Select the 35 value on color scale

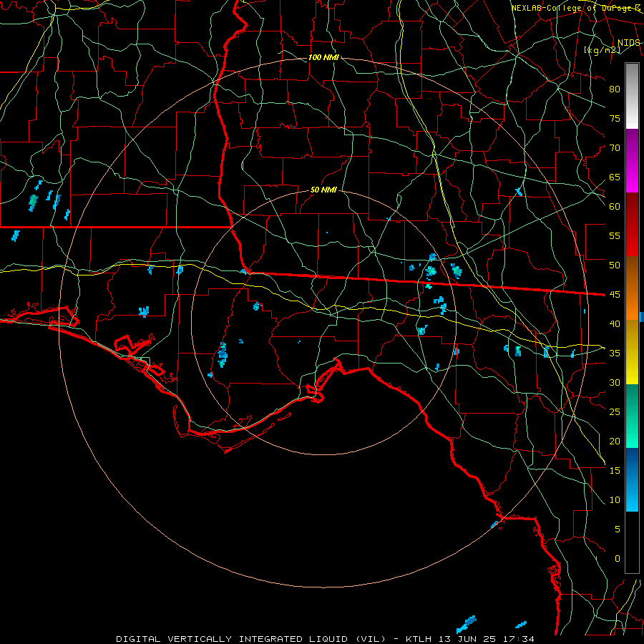(615, 353)
